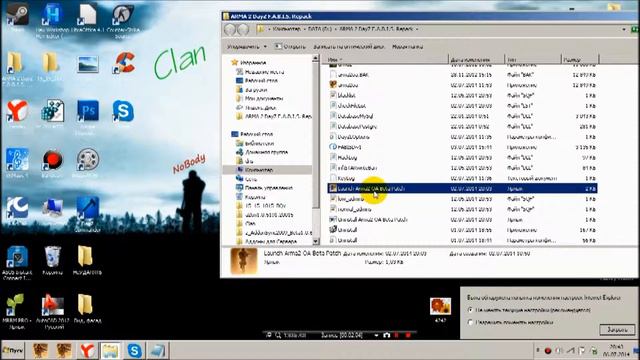
Task: Go back in Explorer navigation
Action: [230, 29]
